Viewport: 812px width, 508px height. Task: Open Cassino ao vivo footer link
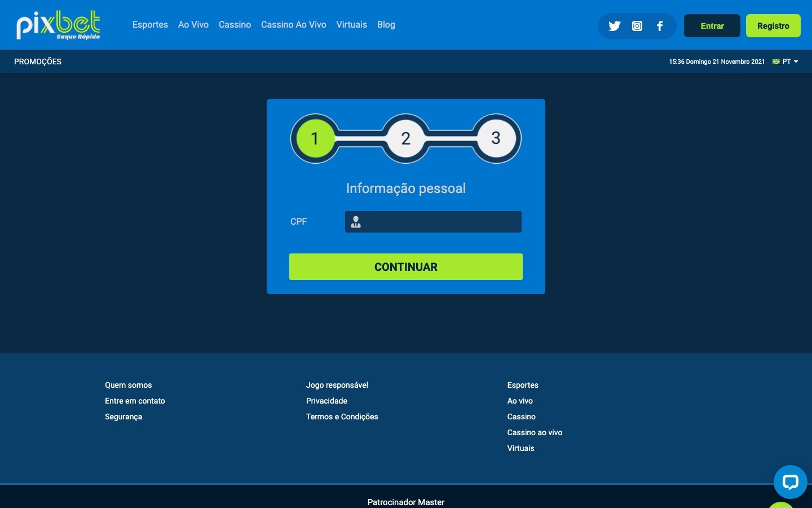point(535,432)
